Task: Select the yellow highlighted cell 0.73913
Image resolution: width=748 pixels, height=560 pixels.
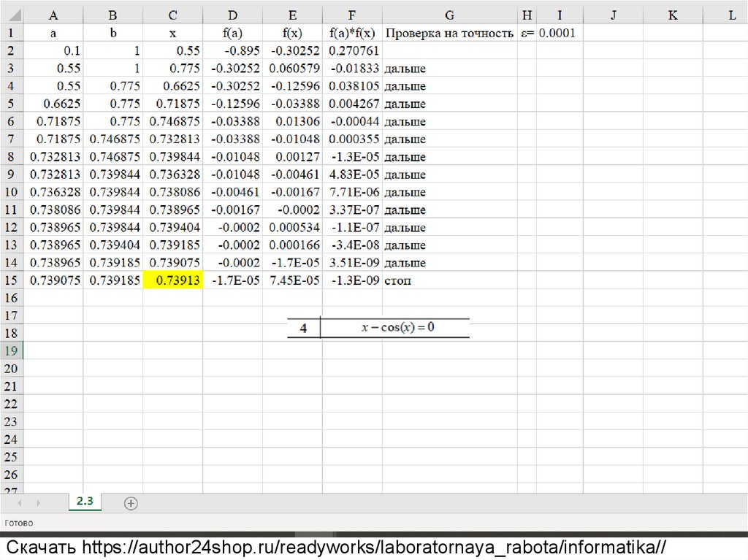Action: (172, 280)
